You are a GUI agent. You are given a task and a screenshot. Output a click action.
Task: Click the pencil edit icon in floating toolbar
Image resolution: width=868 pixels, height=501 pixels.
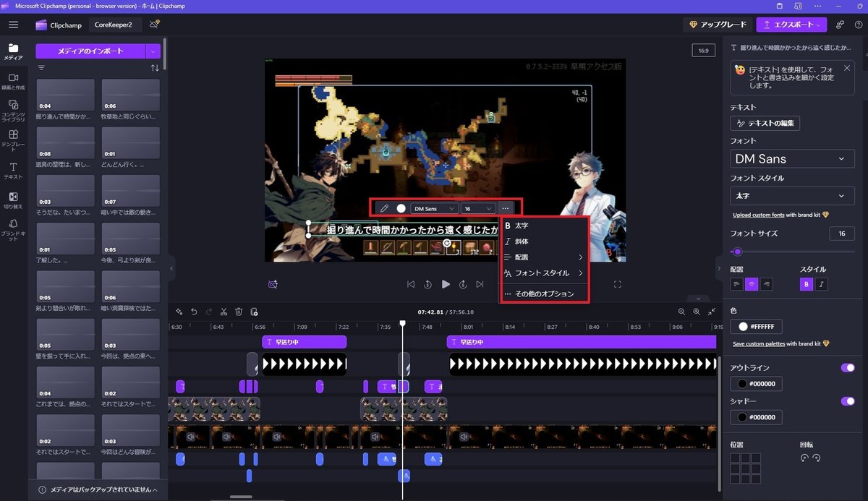(x=384, y=208)
